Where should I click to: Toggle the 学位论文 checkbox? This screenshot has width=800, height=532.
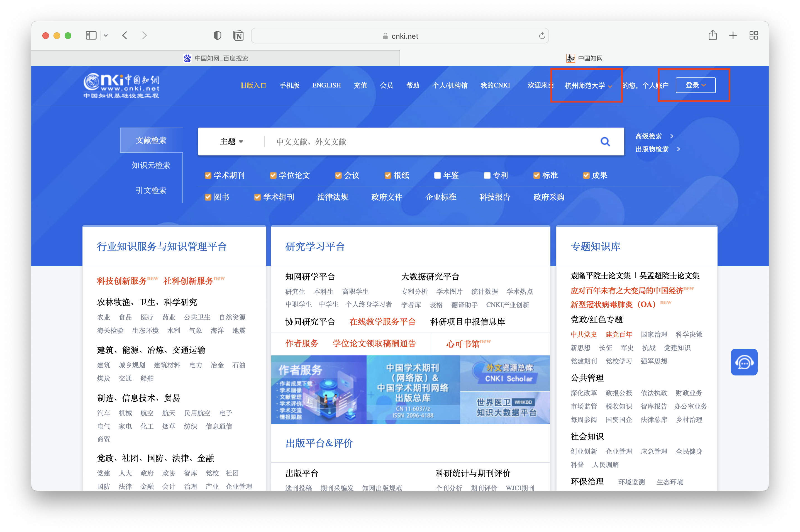click(x=273, y=175)
